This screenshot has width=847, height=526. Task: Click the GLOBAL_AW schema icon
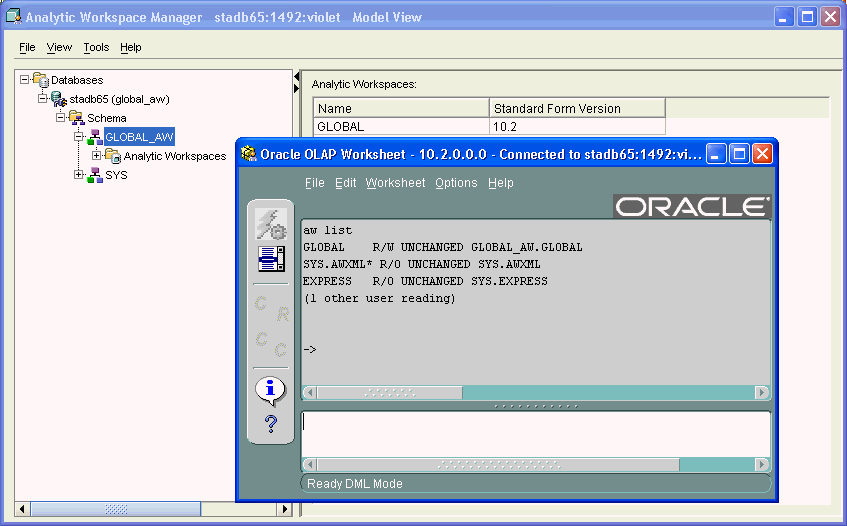click(95, 137)
